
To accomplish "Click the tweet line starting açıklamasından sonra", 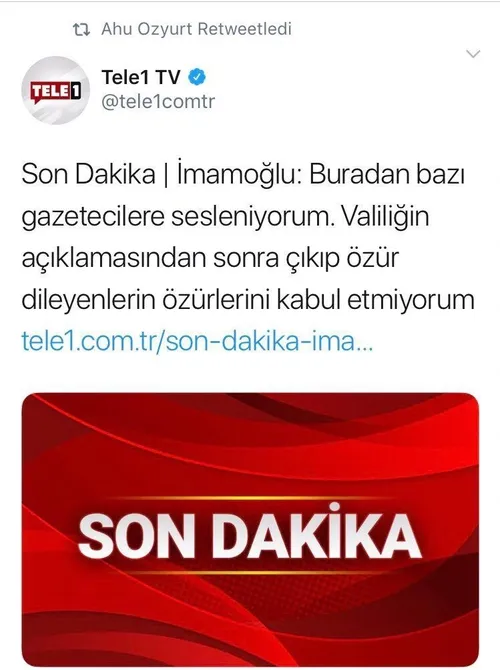I will (210, 258).
